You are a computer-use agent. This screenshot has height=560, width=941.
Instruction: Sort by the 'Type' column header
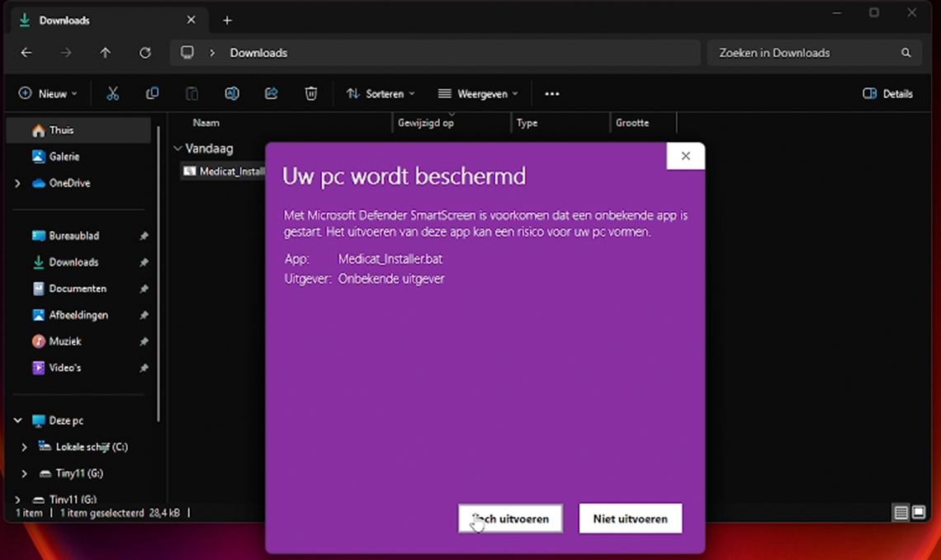[x=527, y=123]
